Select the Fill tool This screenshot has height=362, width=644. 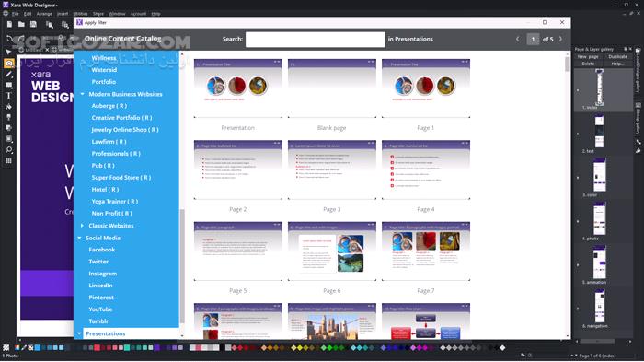tap(8, 106)
